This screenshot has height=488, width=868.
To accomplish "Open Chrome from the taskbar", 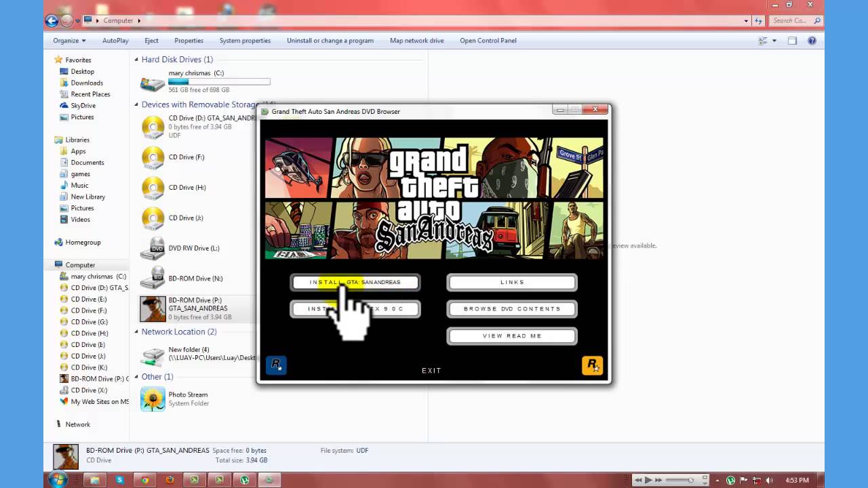I will (144, 480).
